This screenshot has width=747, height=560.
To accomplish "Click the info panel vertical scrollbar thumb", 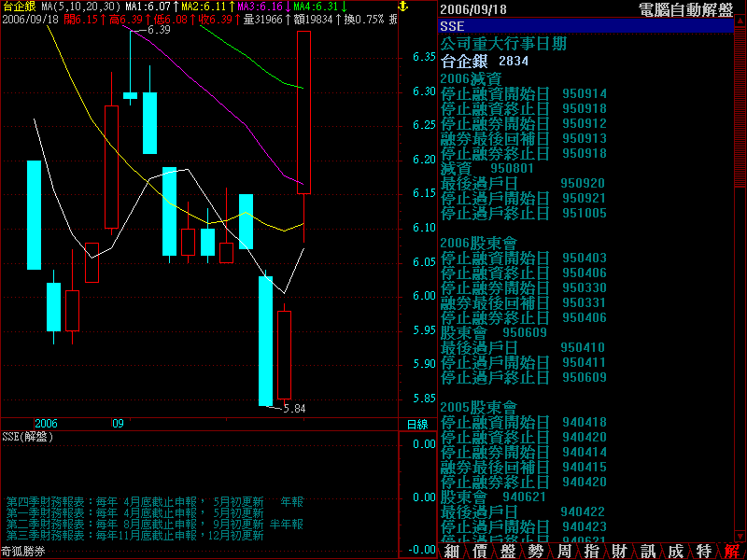I will (x=740, y=107).
